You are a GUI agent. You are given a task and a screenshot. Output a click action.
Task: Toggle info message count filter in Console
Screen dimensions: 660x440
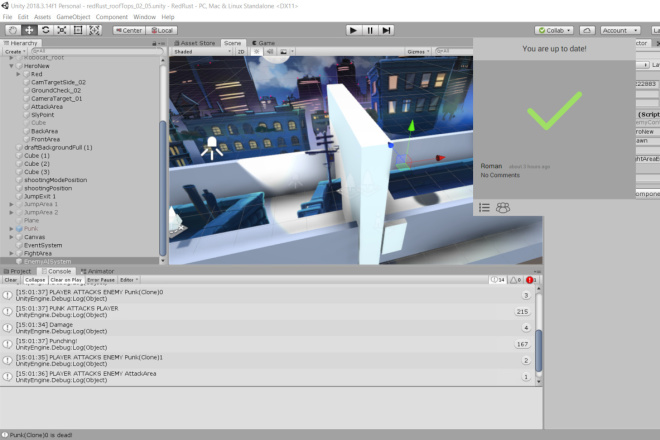(498, 280)
